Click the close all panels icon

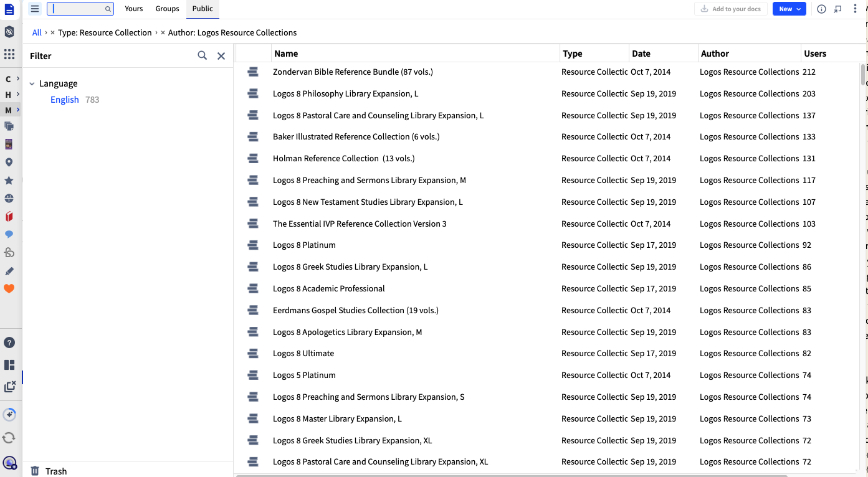tap(9, 387)
